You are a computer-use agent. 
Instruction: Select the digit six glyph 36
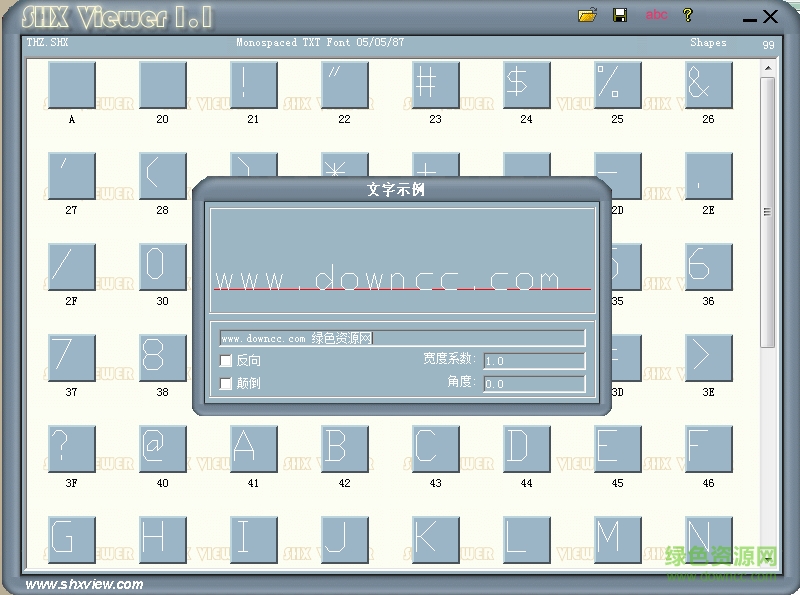(x=709, y=267)
